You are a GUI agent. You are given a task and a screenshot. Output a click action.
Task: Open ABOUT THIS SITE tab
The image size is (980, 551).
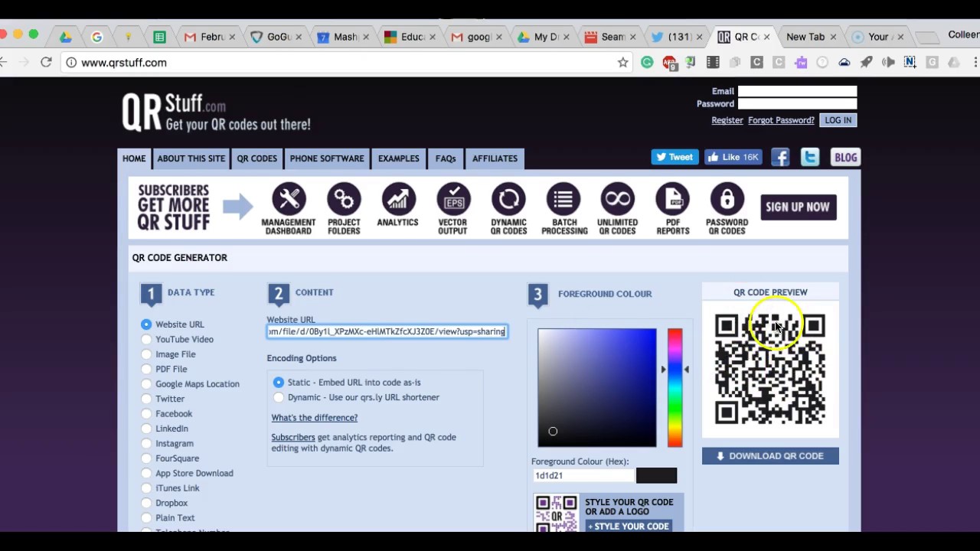click(x=191, y=158)
